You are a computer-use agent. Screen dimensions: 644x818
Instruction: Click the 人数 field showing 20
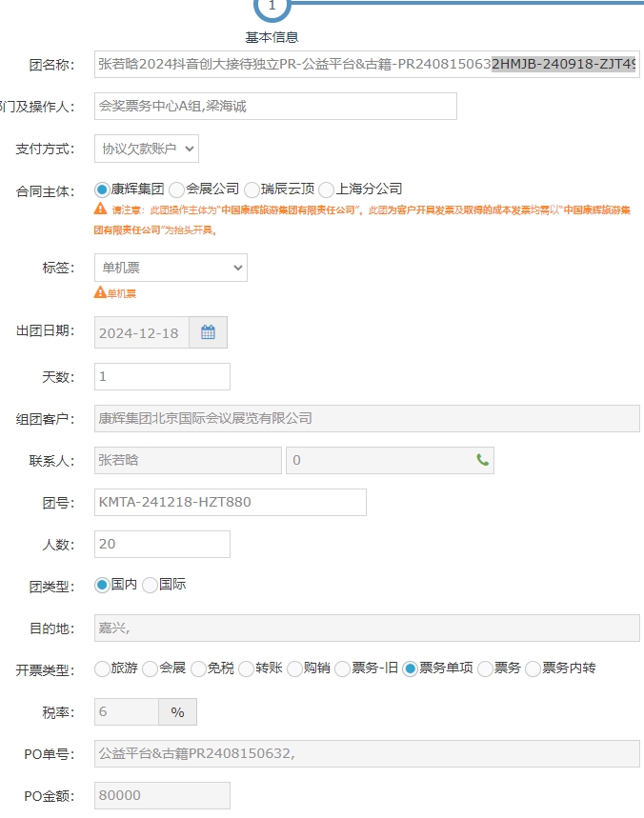point(162,544)
